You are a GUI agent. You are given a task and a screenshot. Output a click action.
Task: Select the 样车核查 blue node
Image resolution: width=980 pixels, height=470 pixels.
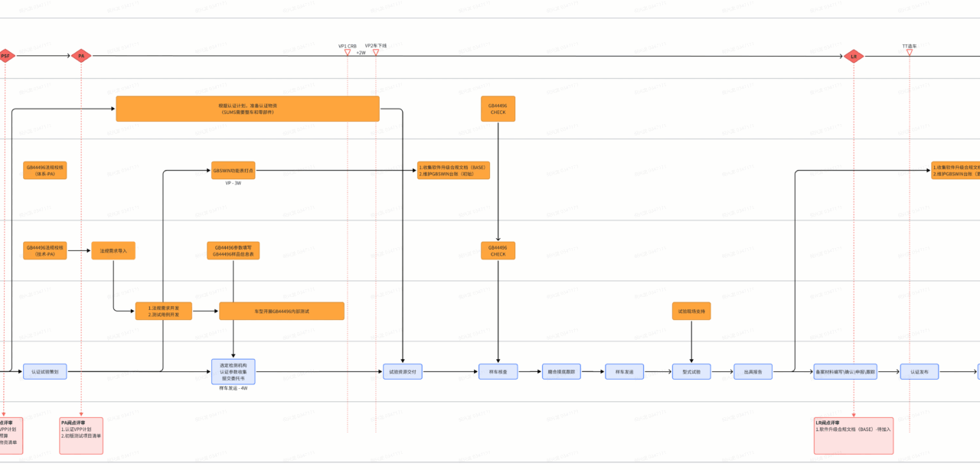[498, 371]
